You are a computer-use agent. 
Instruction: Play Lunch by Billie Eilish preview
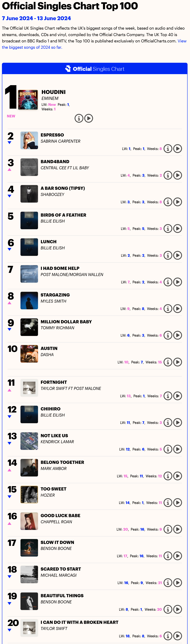coord(178,255)
